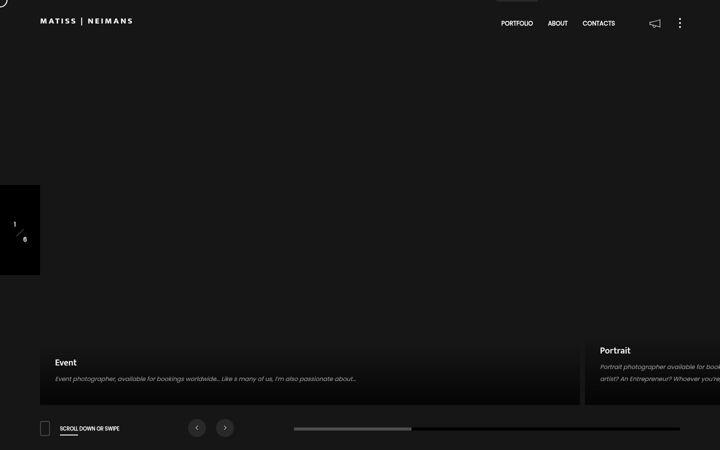The image size is (720, 450).
Task: Go to previous slide with left arrow
Action: [197, 428]
